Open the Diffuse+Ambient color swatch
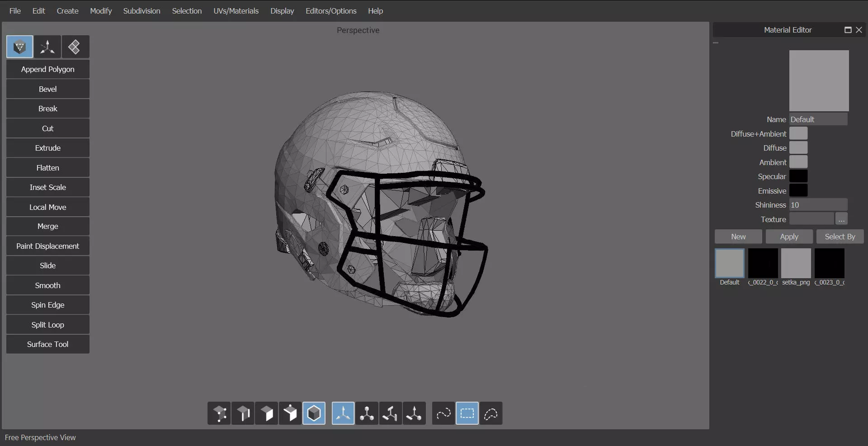Viewport: 868px width, 446px height. pos(798,134)
